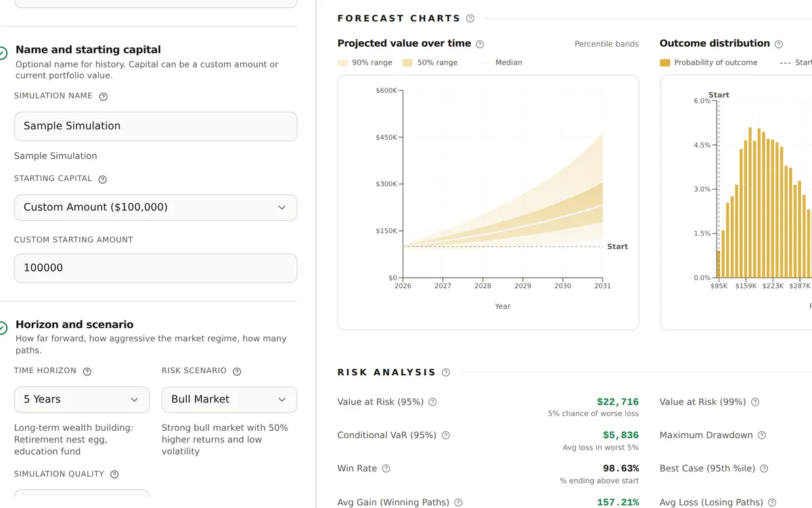This screenshot has width=812, height=508.
Task: Click the Simulation Name input field
Action: [x=156, y=126]
